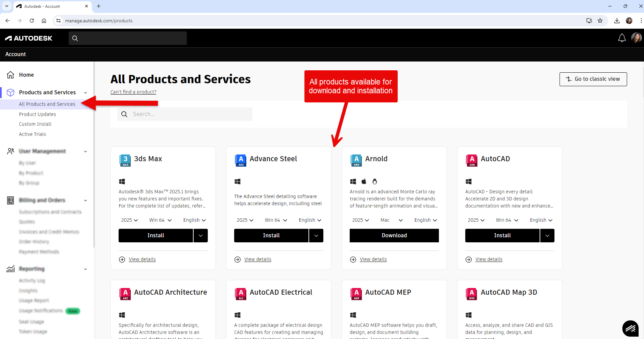644x339 pixels.
Task: Click the browser home icon
Action: (x=44, y=21)
